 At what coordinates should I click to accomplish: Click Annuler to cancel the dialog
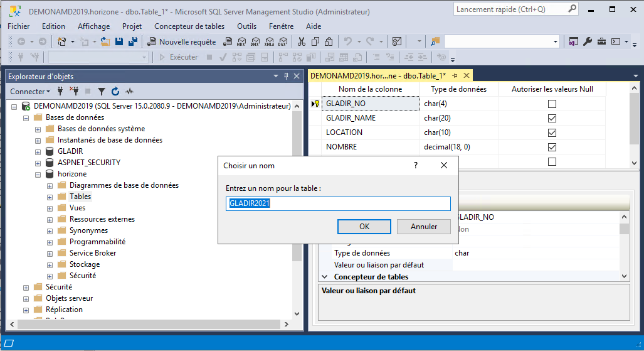424,226
